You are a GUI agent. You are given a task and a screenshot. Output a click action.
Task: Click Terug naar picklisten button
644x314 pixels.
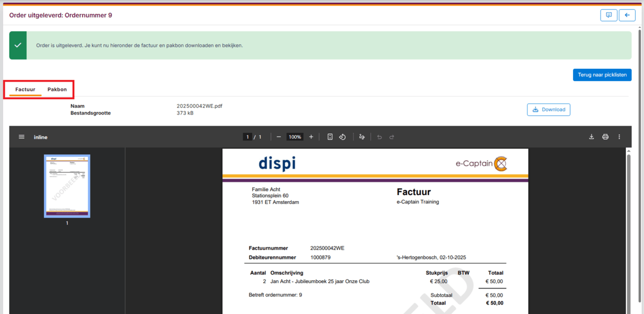(602, 75)
